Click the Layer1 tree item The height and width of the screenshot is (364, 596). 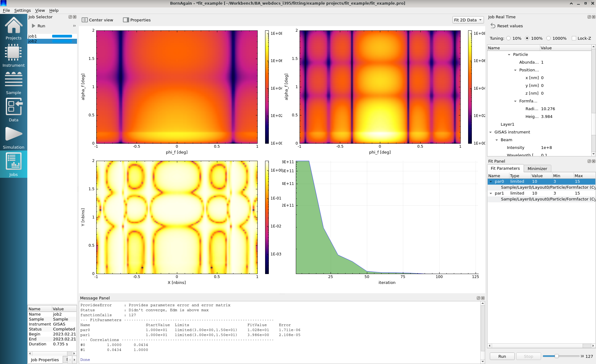point(507,124)
